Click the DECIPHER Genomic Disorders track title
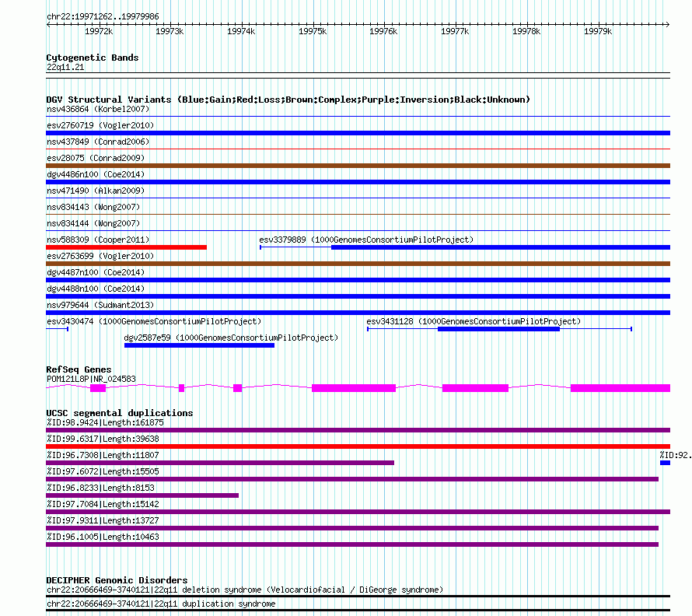This screenshot has height=616, width=692. [x=117, y=580]
